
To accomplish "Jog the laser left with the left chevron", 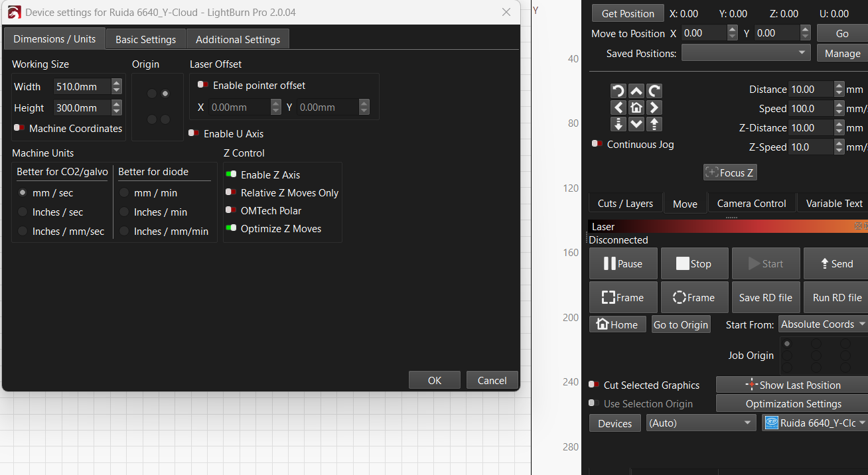I will coord(618,107).
